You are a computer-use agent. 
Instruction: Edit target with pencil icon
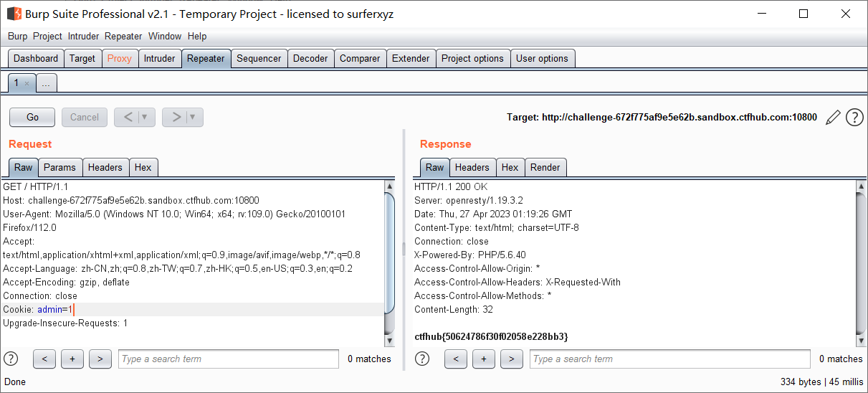(x=832, y=118)
